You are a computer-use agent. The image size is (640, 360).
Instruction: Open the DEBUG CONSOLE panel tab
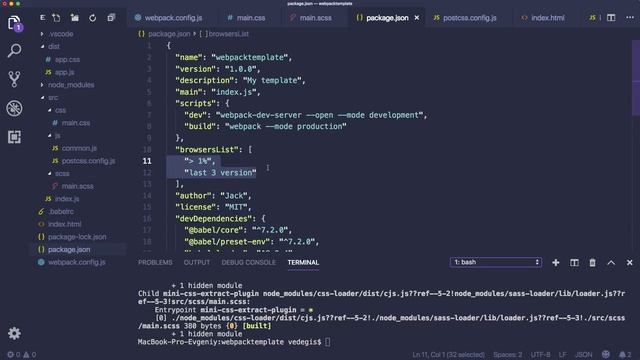coord(249,262)
